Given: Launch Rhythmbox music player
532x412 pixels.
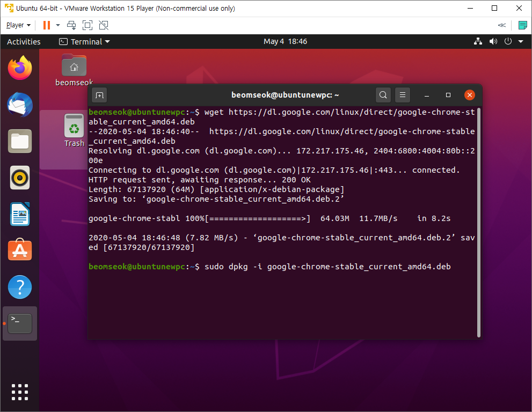Looking at the screenshot, I should (x=20, y=178).
